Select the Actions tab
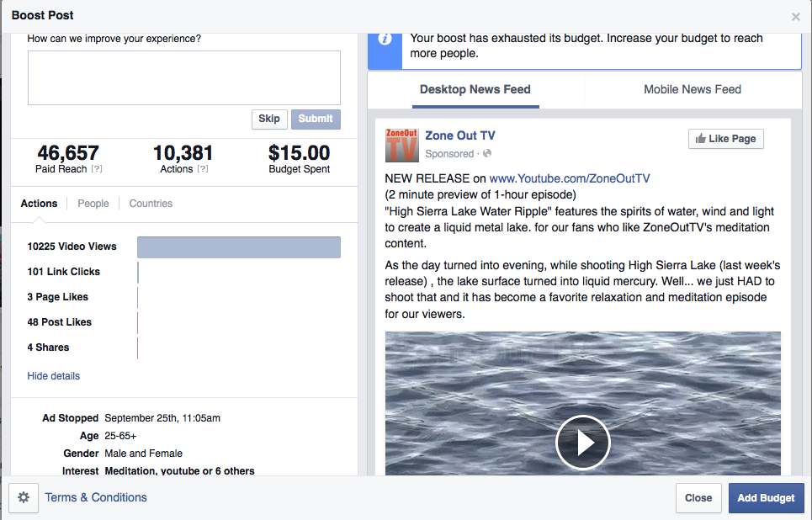Image resolution: width=812 pixels, height=520 pixels. (39, 204)
